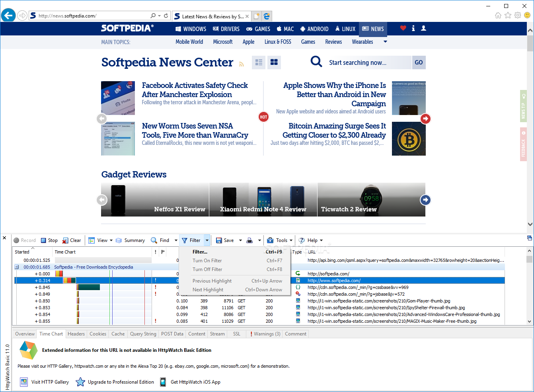Switch to grid view layout icon
The width and height of the screenshot is (534, 392).
[274, 62]
